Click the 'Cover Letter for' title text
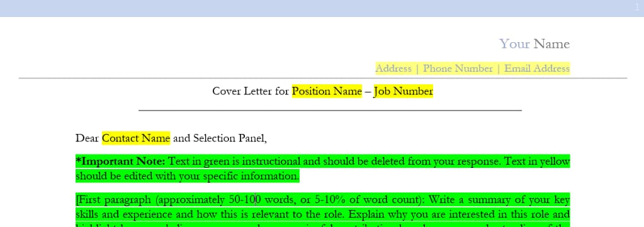 (x=251, y=91)
